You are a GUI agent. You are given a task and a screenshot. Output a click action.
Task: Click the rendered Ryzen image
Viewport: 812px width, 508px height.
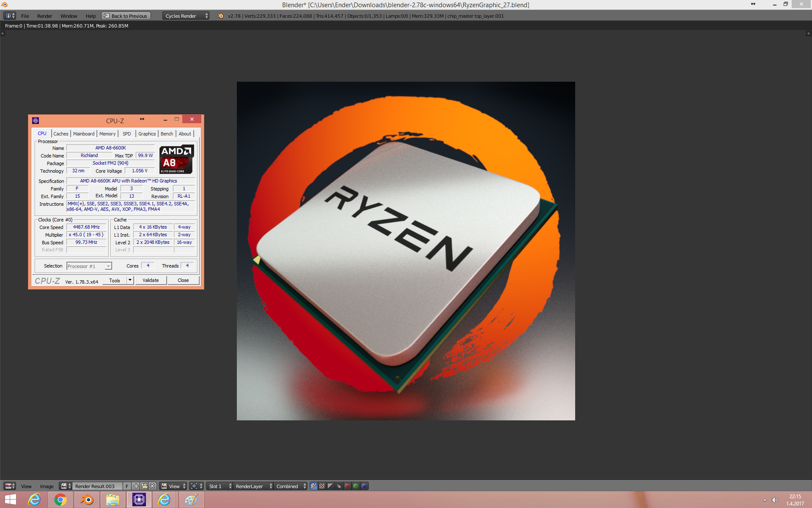406,251
